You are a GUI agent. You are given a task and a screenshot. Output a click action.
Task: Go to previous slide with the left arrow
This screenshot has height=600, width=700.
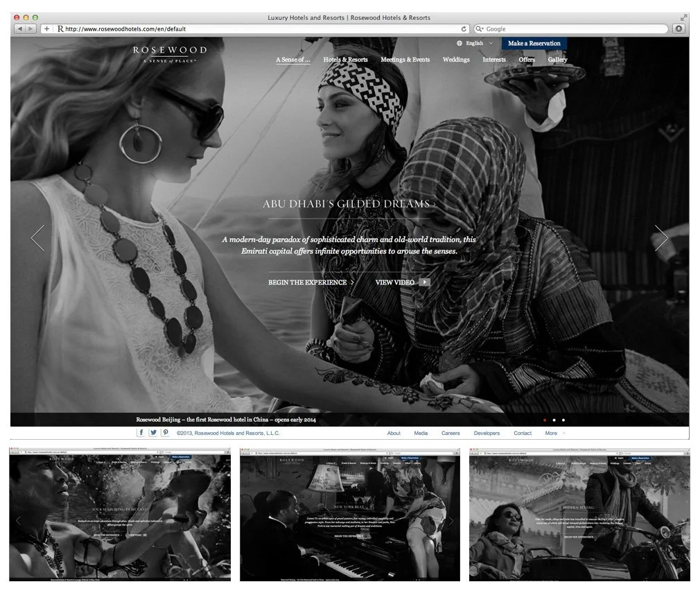pyautogui.click(x=37, y=238)
